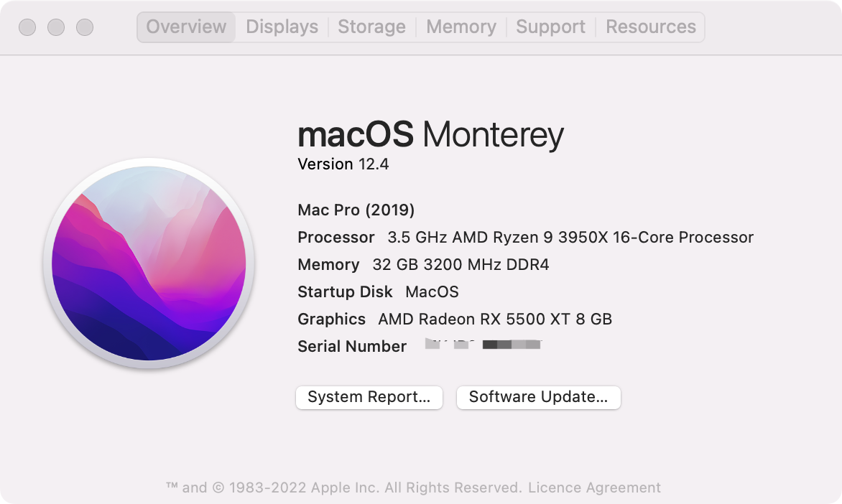Switch to the Displays tab
Image resolution: width=842 pixels, height=504 pixels.
(x=282, y=27)
